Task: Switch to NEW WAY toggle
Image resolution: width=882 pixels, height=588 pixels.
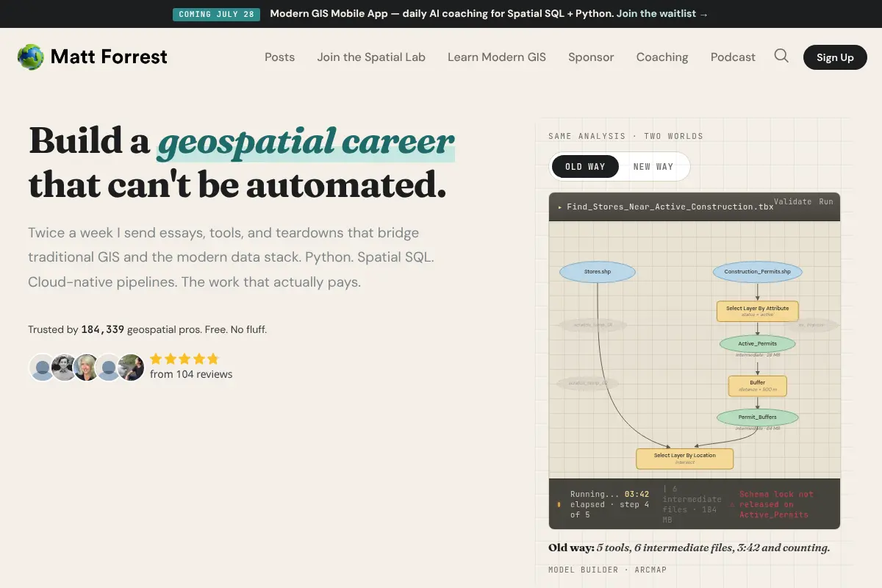Action: pyautogui.click(x=653, y=167)
